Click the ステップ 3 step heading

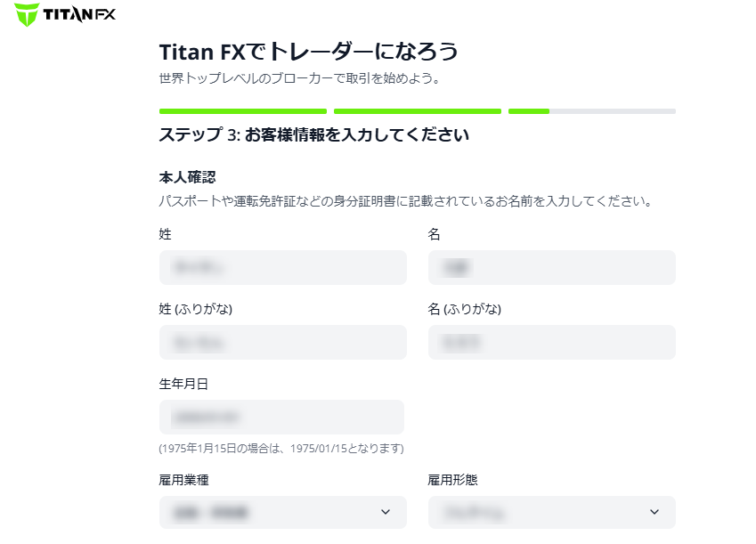point(313,135)
